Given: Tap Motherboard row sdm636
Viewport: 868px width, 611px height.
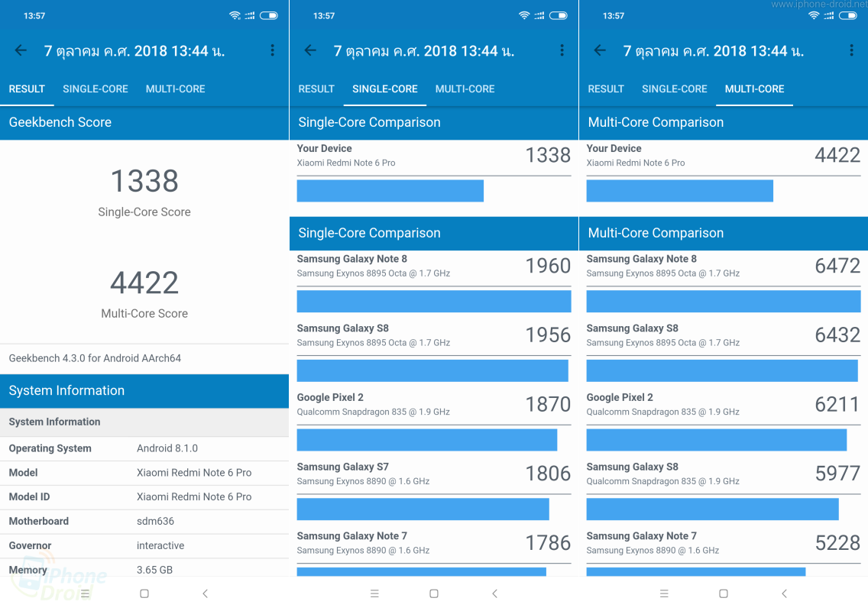Looking at the screenshot, I should coord(144,522).
